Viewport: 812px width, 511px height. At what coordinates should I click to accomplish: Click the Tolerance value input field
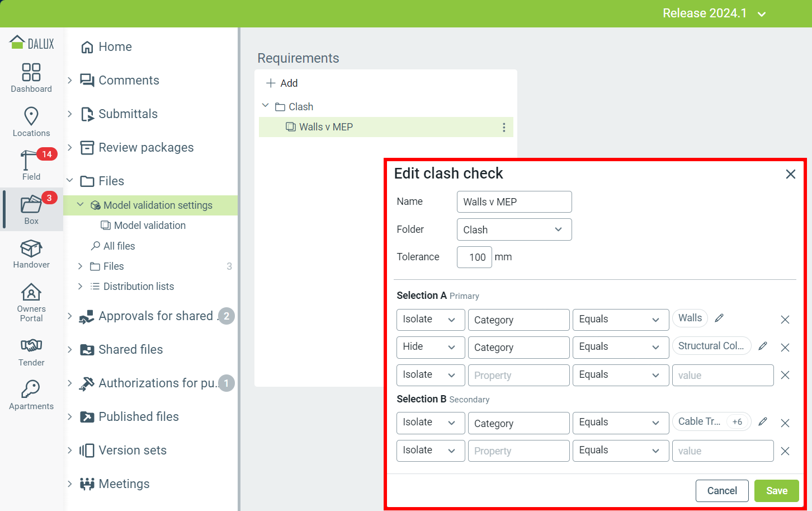pos(474,257)
